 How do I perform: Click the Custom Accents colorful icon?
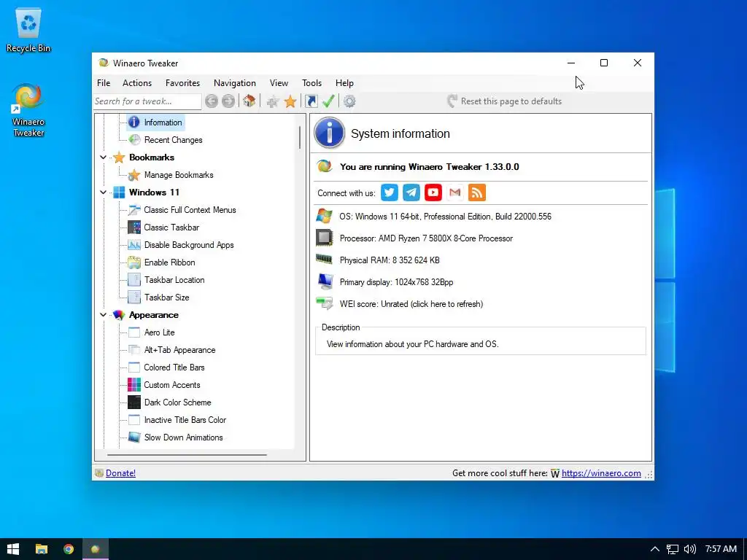(x=134, y=385)
